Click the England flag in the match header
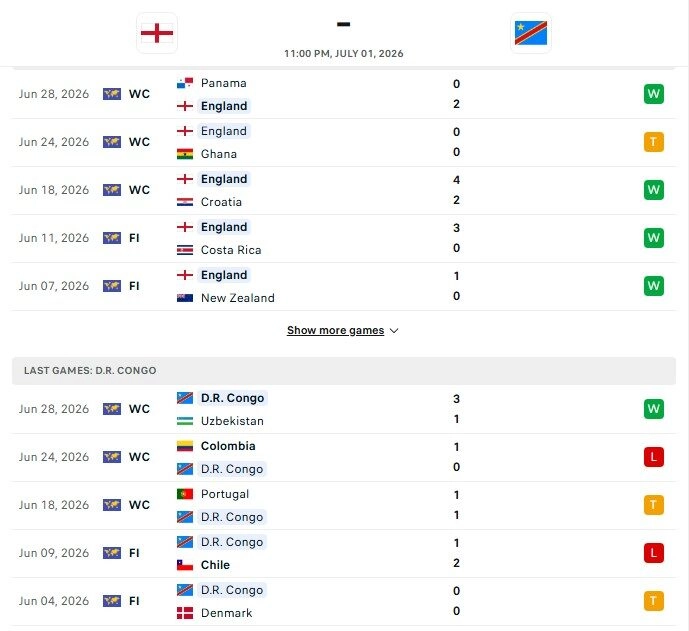 pos(157,33)
